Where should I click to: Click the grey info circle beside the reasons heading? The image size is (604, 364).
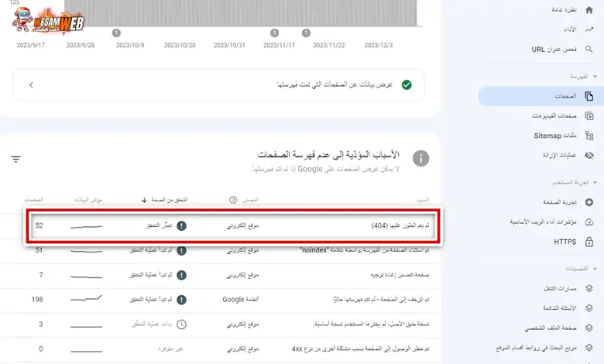pos(420,158)
